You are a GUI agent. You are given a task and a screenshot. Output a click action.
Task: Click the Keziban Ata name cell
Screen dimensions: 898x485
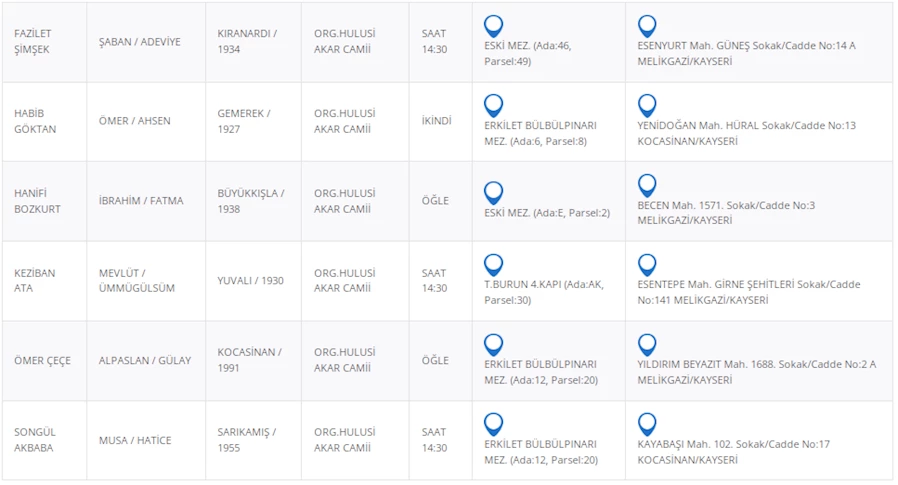pos(35,280)
